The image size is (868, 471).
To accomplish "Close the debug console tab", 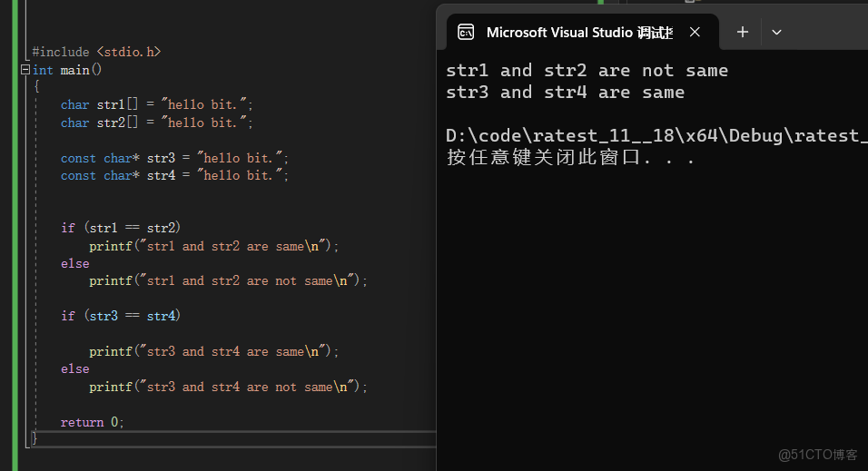I will [x=695, y=33].
